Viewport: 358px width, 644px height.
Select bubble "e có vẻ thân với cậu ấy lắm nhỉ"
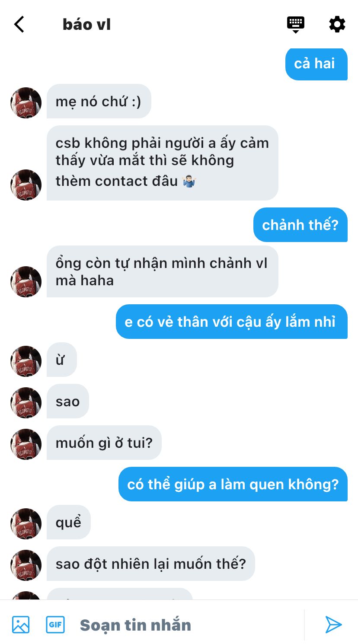tap(232, 322)
